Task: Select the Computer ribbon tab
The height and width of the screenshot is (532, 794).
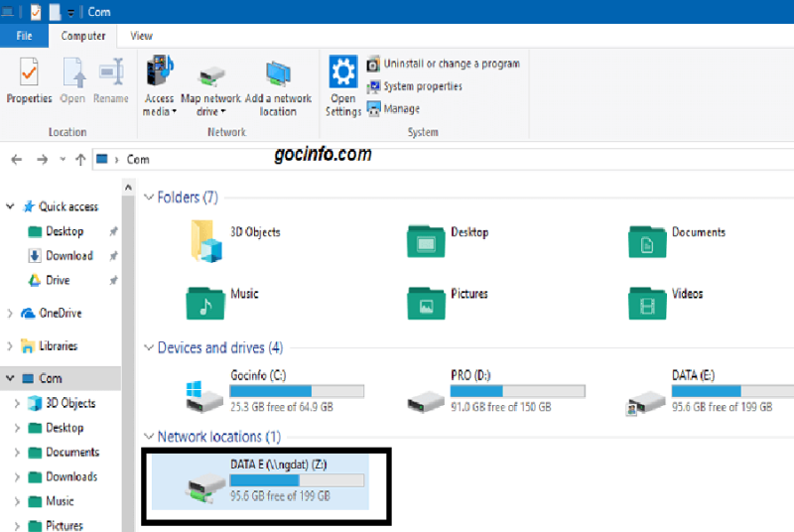Action: click(83, 36)
